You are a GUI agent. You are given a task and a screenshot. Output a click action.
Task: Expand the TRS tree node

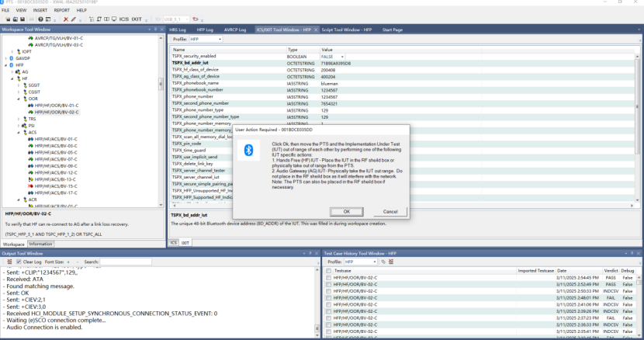click(x=19, y=119)
